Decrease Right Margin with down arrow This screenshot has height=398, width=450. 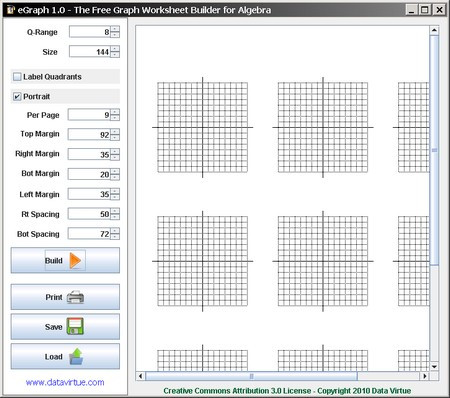[115, 157]
